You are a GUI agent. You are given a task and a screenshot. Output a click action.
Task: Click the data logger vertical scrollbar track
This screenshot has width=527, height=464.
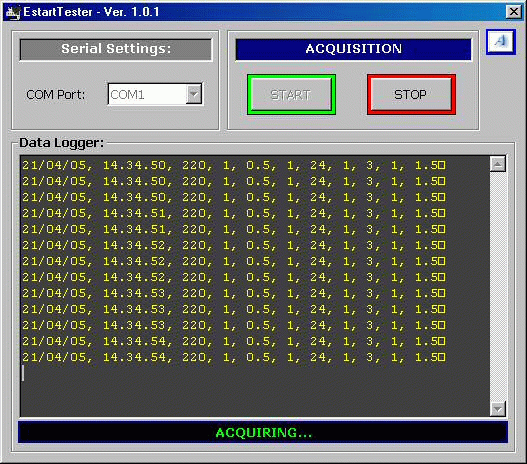(x=498, y=287)
